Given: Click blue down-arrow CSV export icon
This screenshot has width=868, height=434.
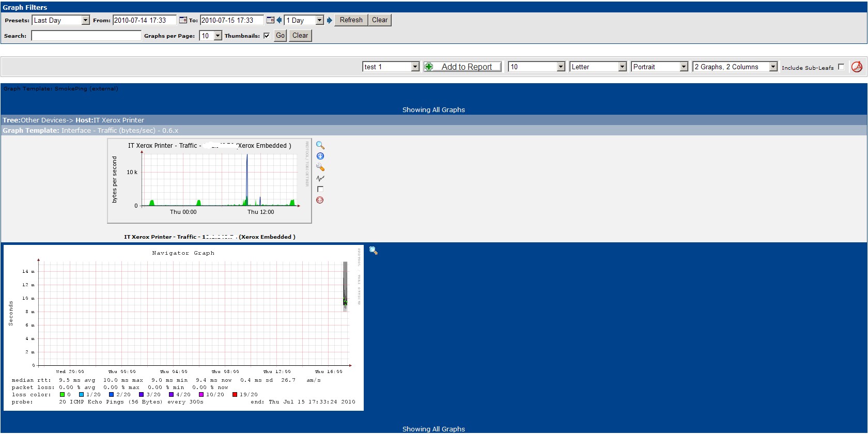Looking at the screenshot, I should (x=320, y=156).
